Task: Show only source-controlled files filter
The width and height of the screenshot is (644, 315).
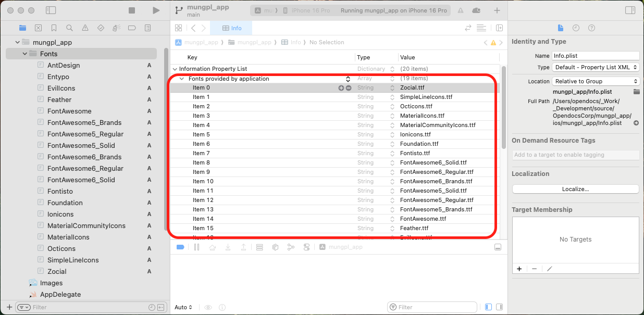Action: point(161,307)
